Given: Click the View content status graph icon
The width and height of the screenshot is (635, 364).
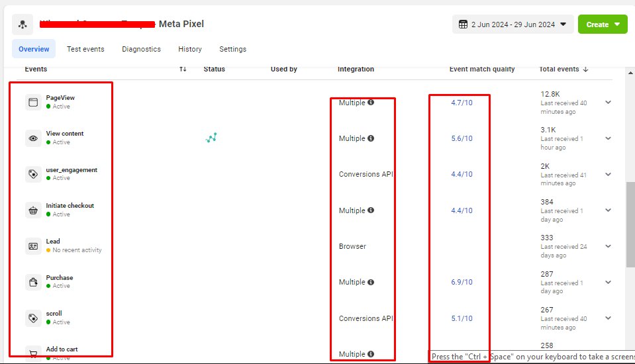Looking at the screenshot, I should point(211,138).
